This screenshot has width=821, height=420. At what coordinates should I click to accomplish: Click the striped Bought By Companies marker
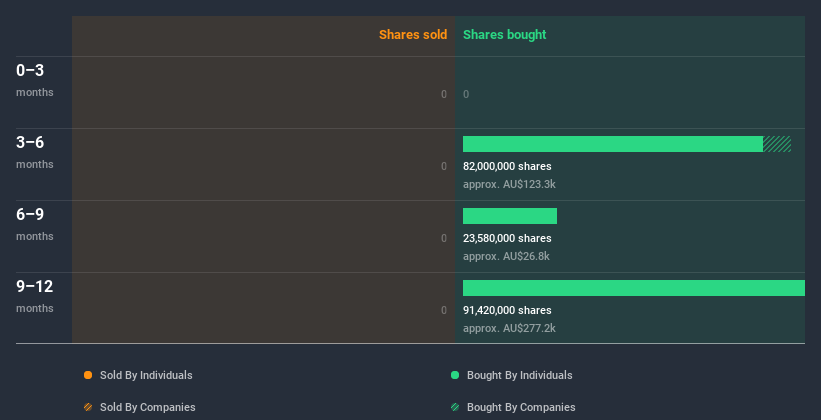pos(455,407)
